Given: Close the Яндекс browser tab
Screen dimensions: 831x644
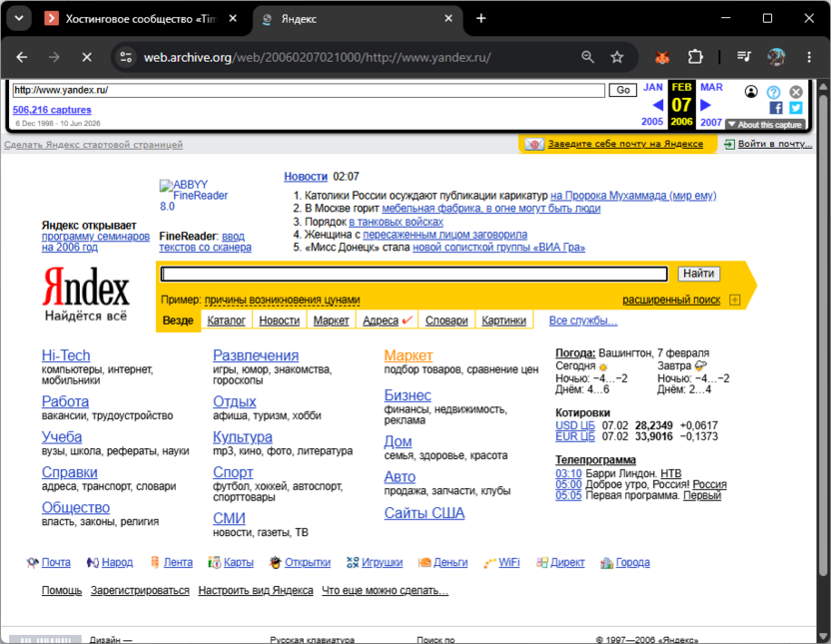Looking at the screenshot, I should 448,19.
